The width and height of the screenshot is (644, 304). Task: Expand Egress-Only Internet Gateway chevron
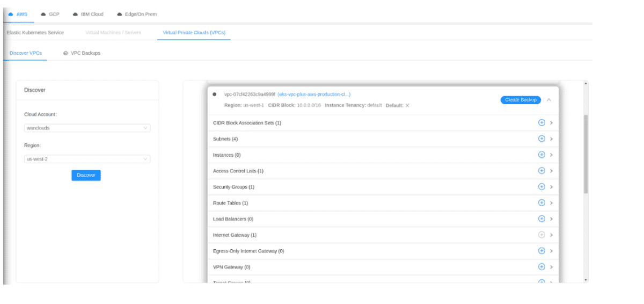552,251
